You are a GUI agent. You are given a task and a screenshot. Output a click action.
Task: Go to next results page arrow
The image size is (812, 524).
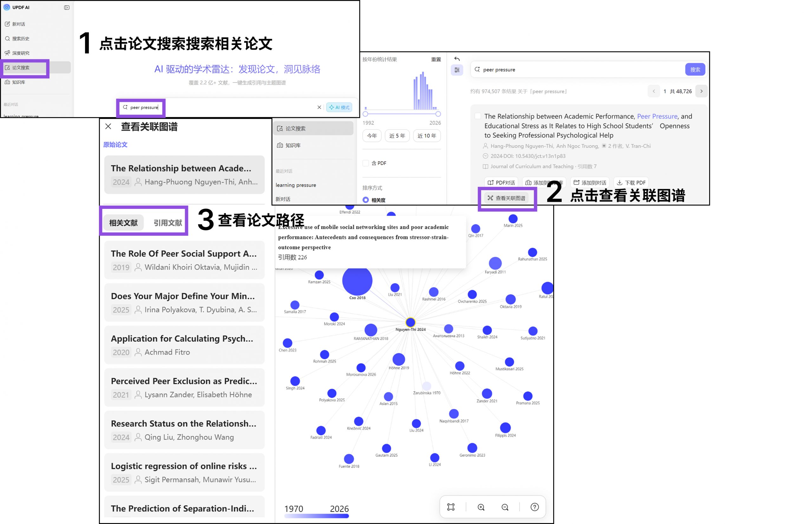coord(701,91)
